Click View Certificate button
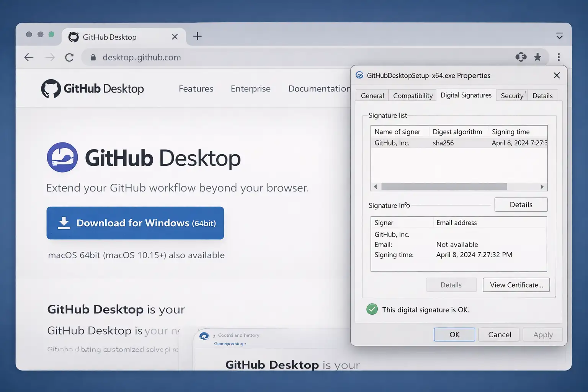 pos(516,285)
